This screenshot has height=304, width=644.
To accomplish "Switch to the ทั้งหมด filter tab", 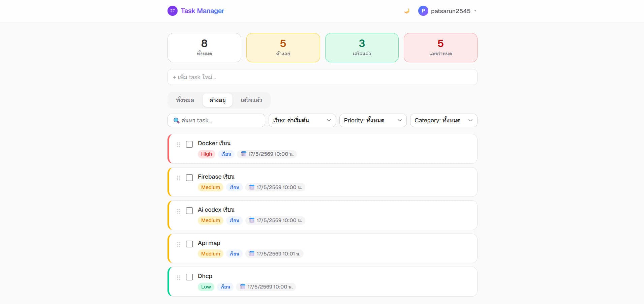I will (185, 100).
